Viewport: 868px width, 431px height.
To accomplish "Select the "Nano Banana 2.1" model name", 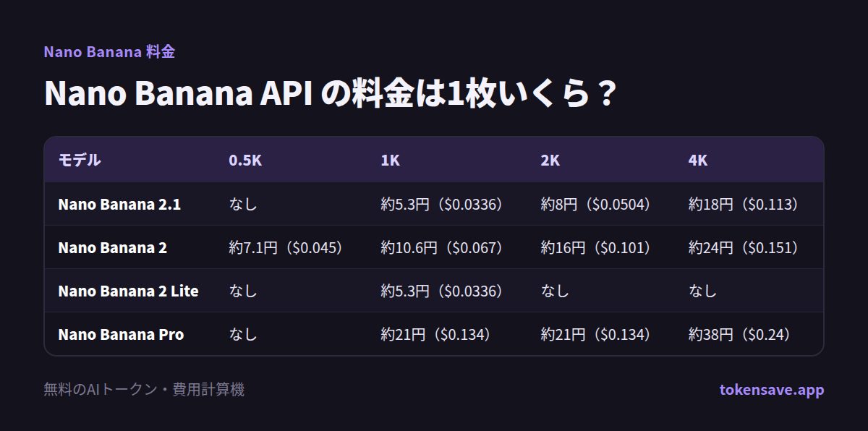I will pyautogui.click(x=119, y=205).
